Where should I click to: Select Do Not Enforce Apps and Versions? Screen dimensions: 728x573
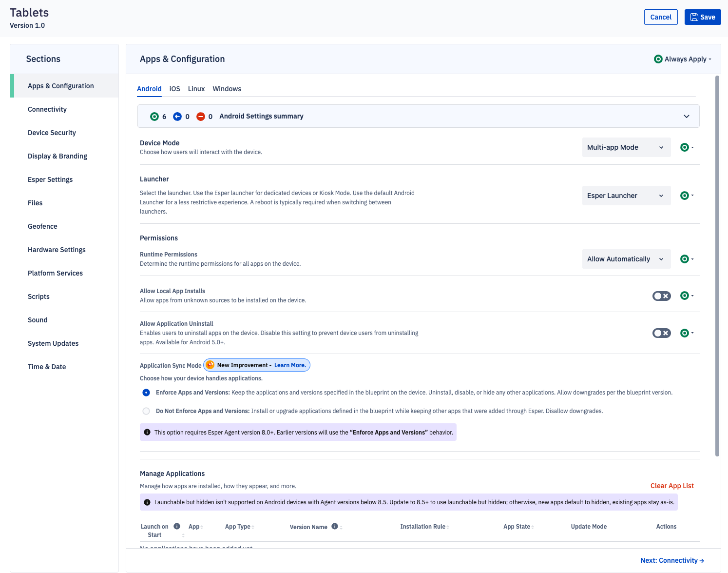[x=146, y=411]
